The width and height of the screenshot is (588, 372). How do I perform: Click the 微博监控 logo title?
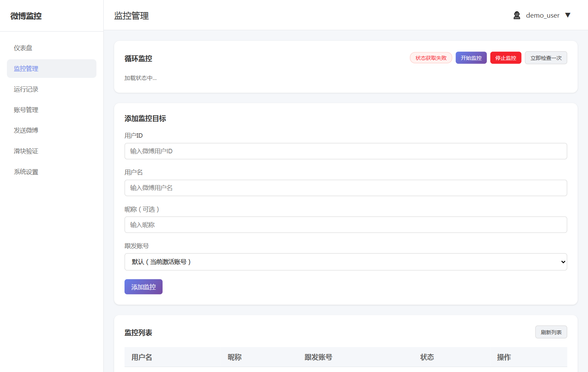coord(26,16)
